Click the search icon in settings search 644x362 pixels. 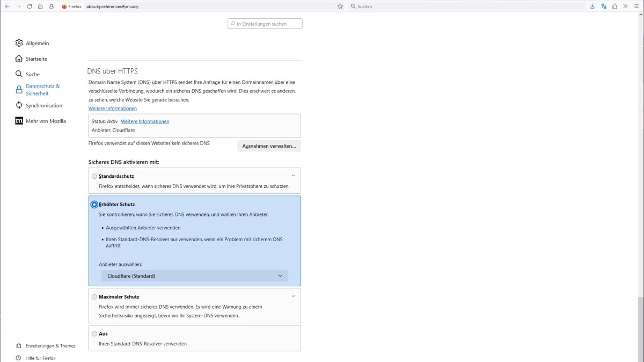pos(232,24)
